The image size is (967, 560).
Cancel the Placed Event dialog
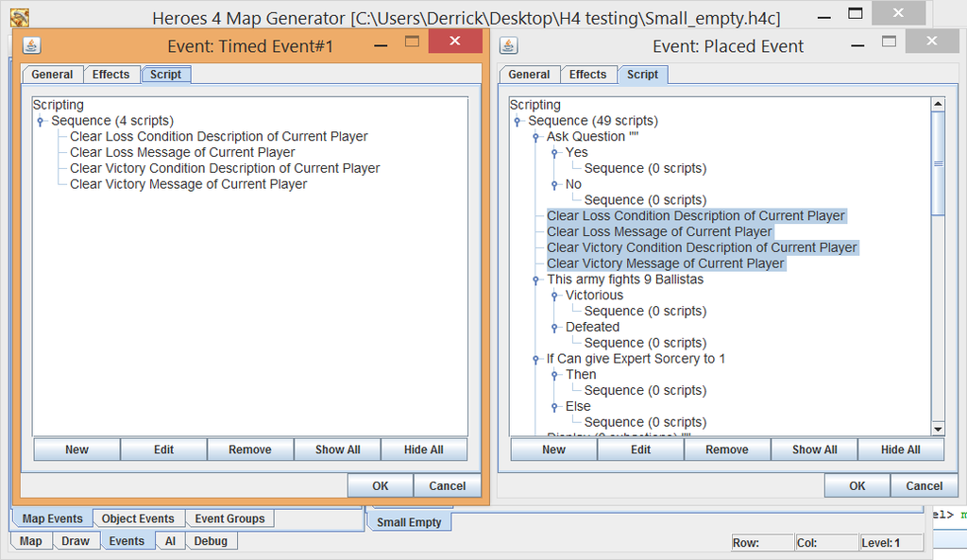coord(924,486)
